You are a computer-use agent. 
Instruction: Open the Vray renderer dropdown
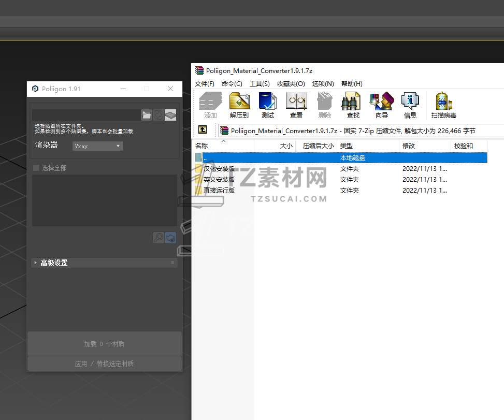click(98, 146)
